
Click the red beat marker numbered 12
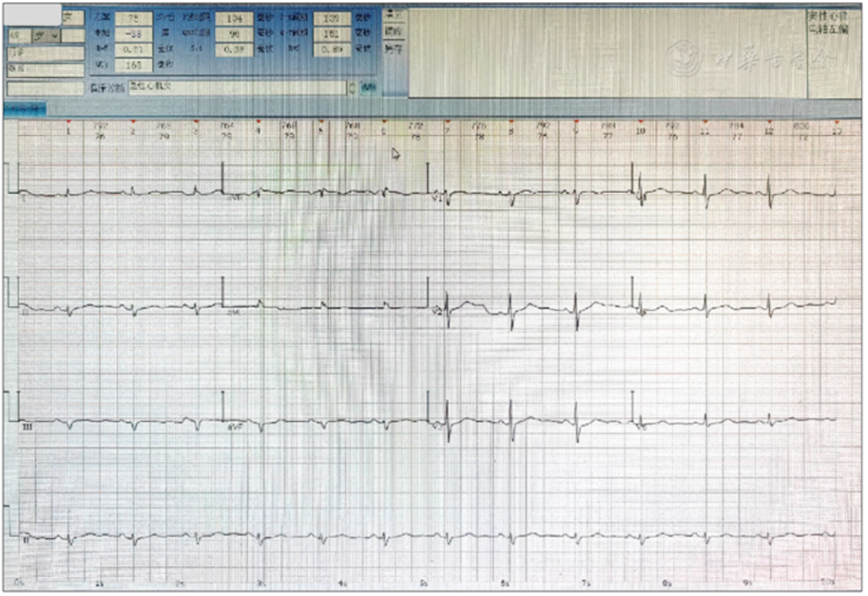[768, 123]
